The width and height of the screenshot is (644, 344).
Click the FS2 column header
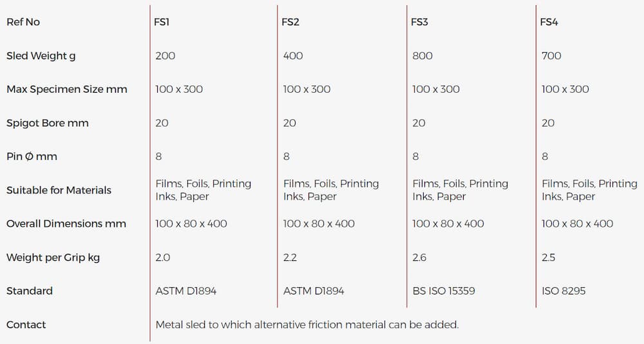(x=290, y=22)
